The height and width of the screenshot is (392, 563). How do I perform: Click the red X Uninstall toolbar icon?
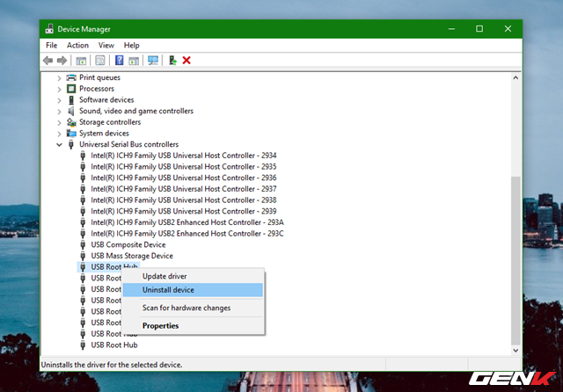[186, 61]
